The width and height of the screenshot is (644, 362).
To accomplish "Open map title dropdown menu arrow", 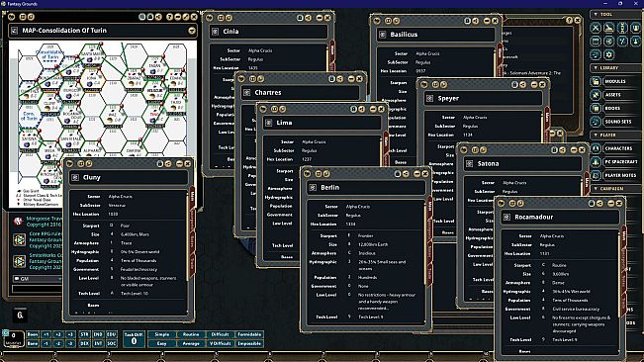I will click(191, 31).
